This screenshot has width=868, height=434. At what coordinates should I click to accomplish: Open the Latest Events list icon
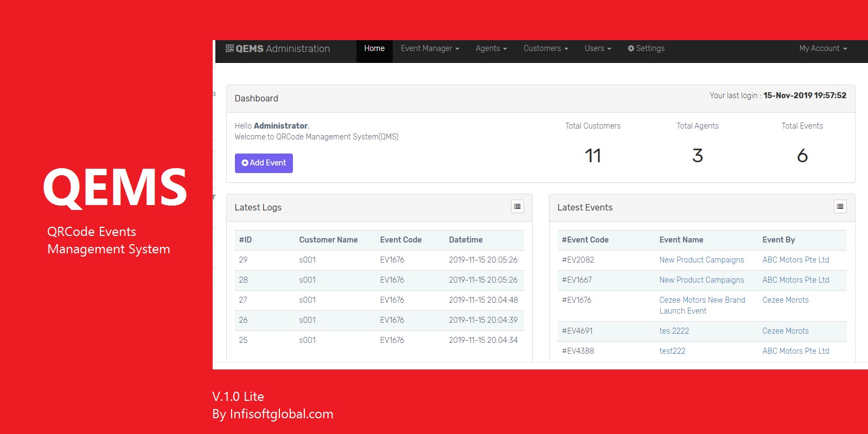click(840, 207)
